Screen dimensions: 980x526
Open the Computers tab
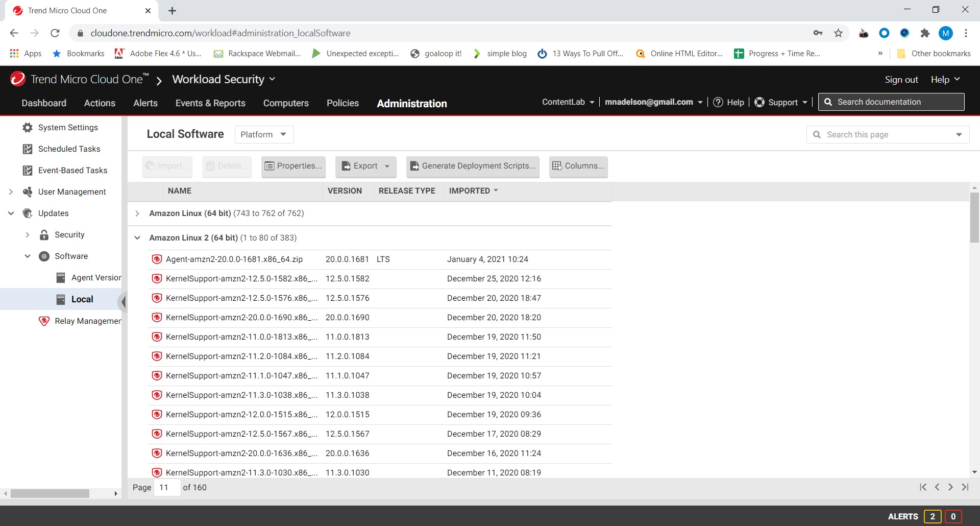tap(286, 103)
